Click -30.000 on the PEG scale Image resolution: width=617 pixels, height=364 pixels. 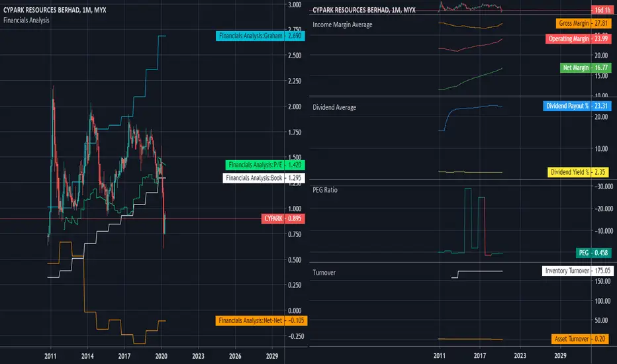pyautogui.click(x=604, y=187)
